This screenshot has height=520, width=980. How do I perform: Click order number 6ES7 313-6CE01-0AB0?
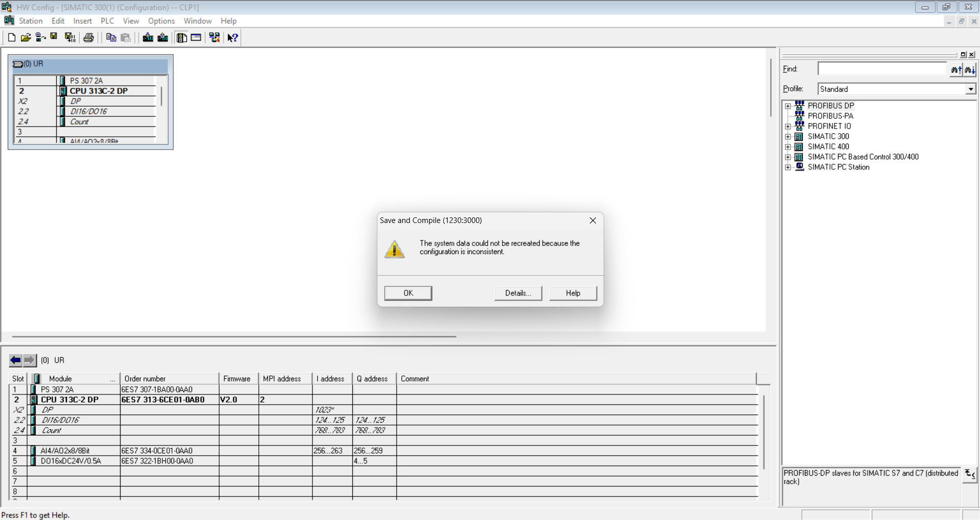163,400
